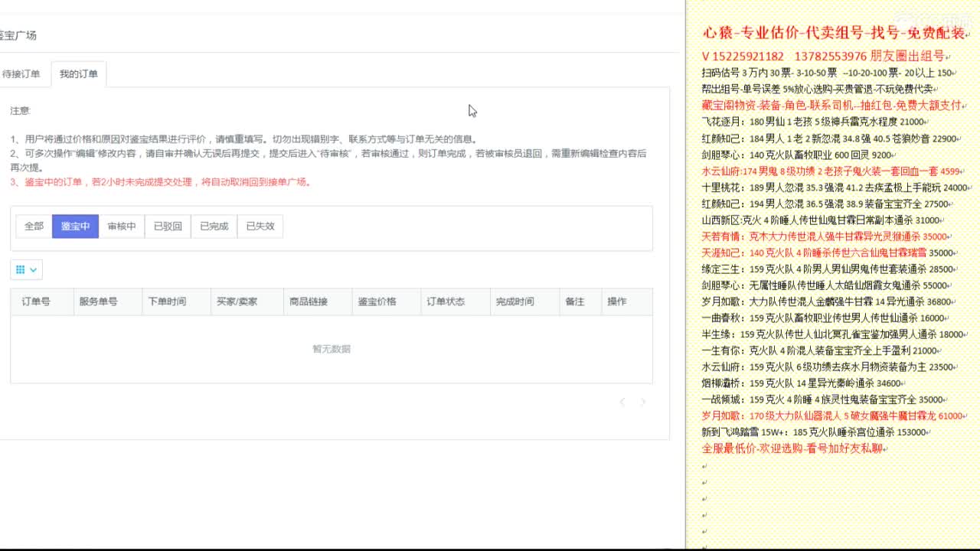The width and height of the screenshot is (980, 551).
Task: Select the 鉴宝中 filter
Action: tap(75, 226)
